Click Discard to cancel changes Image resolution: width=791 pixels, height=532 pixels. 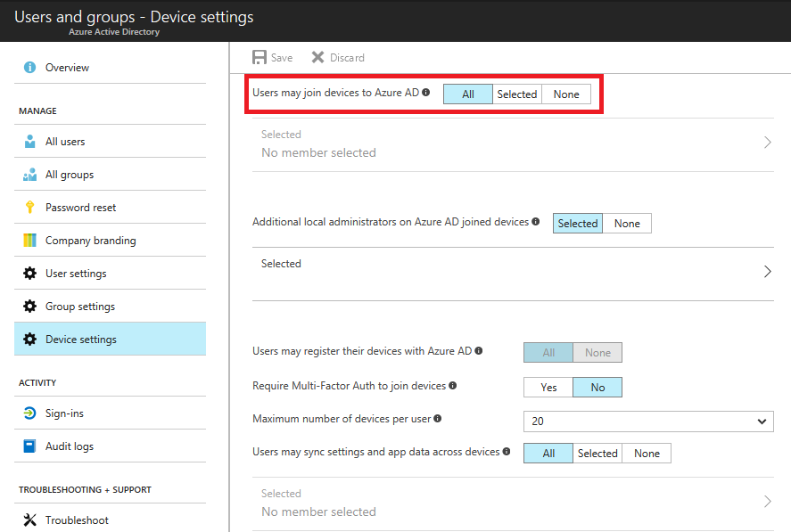(x=338, y=58)
